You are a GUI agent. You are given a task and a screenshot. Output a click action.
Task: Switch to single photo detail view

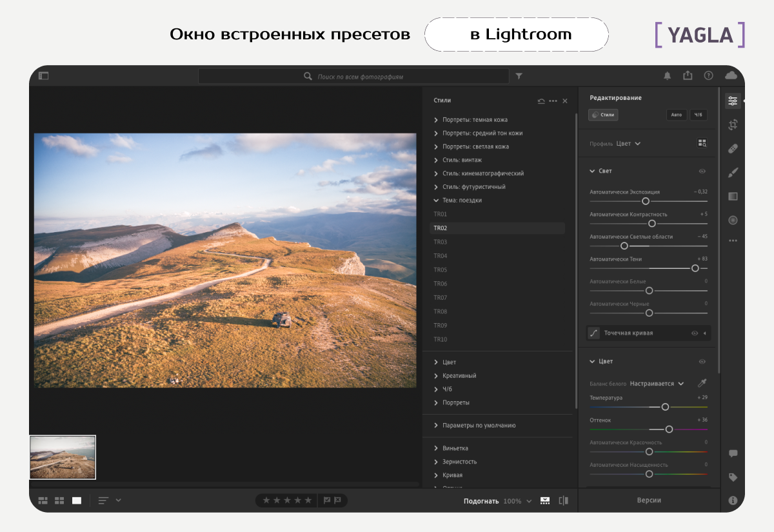point(77,500)
